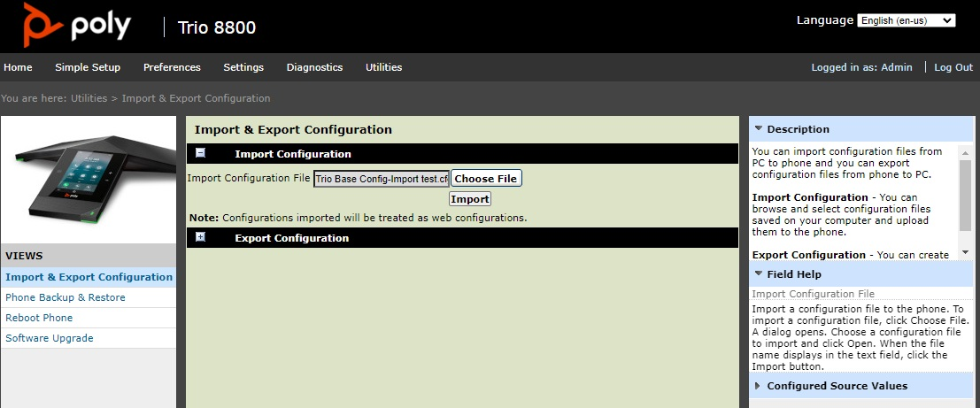980x408 pixels.
Task: Click the Trio 8800 phone image
Action: (x=89, y=177)
